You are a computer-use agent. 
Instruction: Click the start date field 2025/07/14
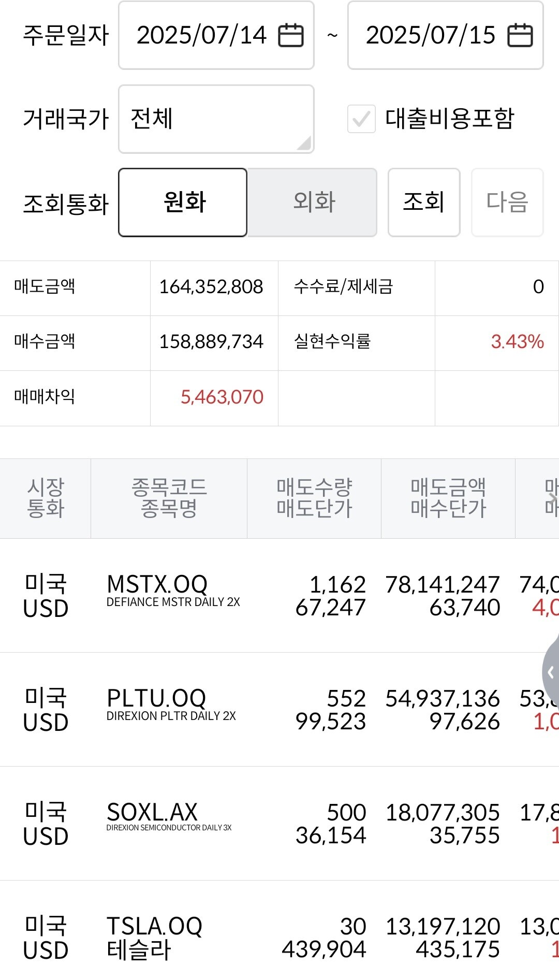(202, 35)
